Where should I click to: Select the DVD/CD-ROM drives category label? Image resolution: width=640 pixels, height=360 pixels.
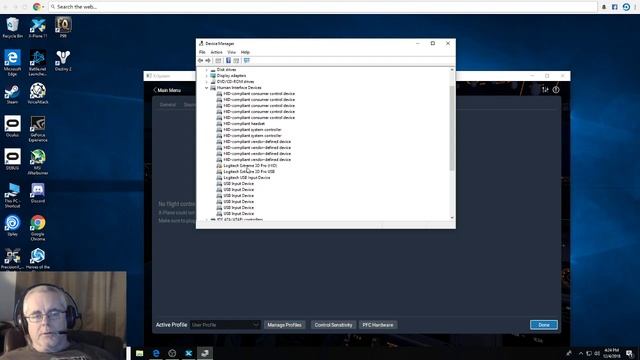point(236,82)
